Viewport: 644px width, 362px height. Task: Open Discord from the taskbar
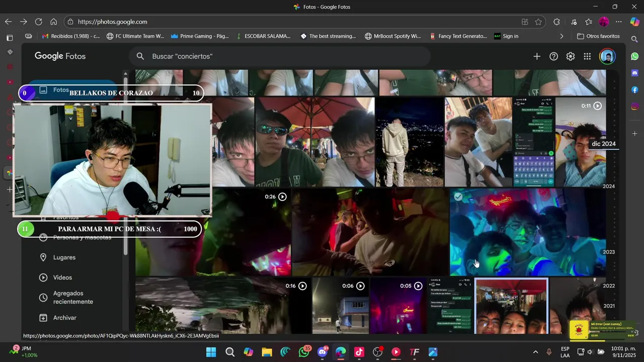pos(323,352)
